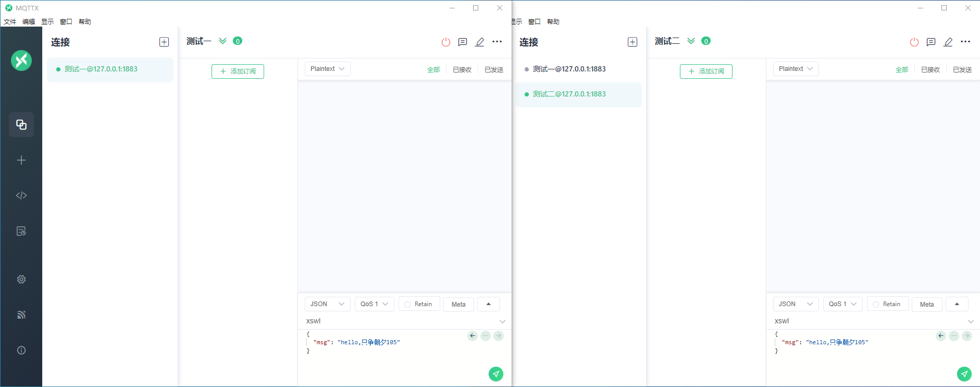
Task: Open QoS 1 dropdown in right window
Action: tap(843, 304)
